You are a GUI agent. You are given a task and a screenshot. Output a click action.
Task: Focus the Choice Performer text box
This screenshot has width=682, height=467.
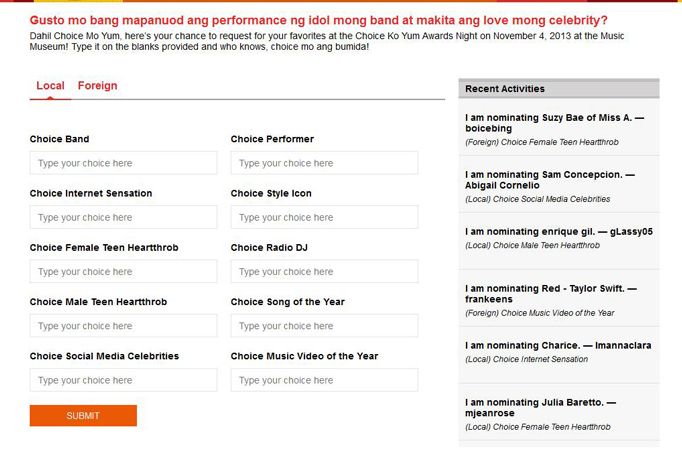(x=324, y=163)
